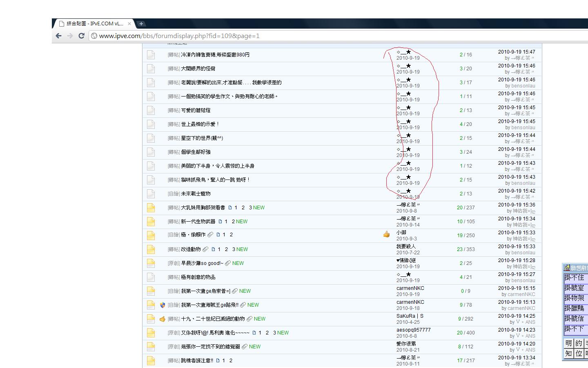Select the 綜合貼圖 - IPvE.COM browser tab
This screenshot has width=588, height=368.
[94, 24]
